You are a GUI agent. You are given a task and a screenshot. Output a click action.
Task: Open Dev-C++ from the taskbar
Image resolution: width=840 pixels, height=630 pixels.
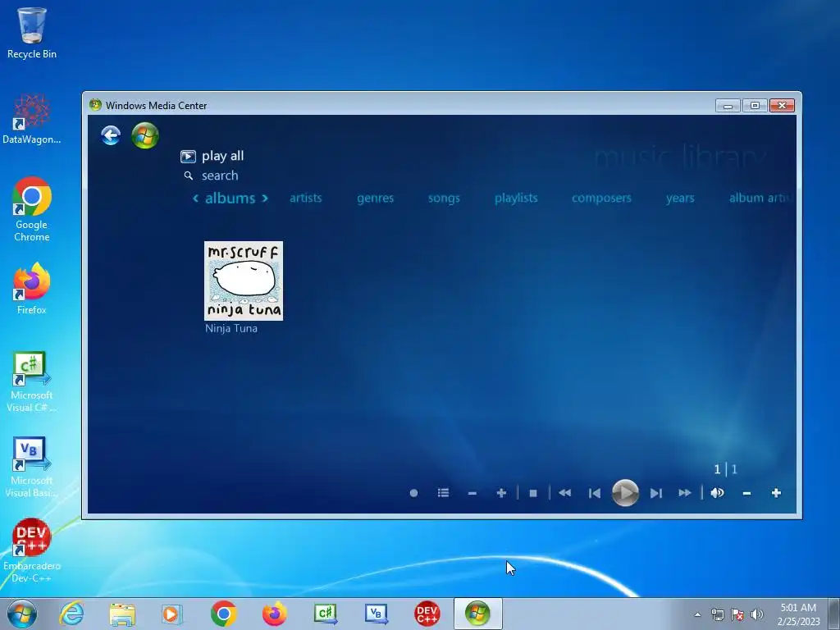pos(427,614)
